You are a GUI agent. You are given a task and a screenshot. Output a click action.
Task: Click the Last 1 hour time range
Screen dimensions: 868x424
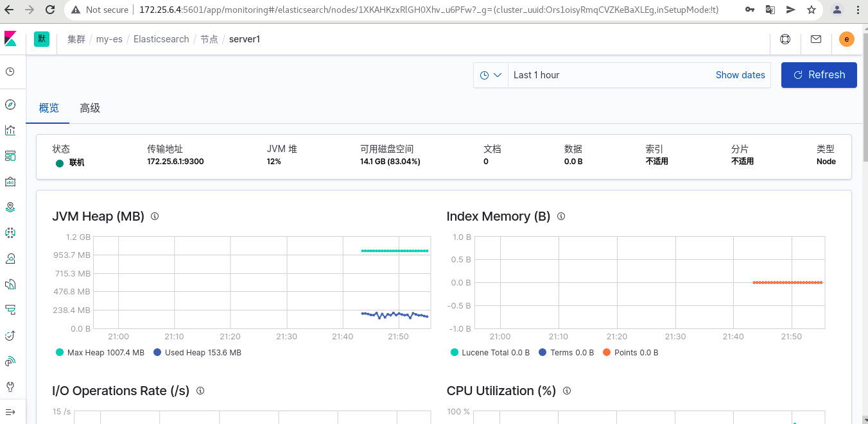click(x=537, y=75)
